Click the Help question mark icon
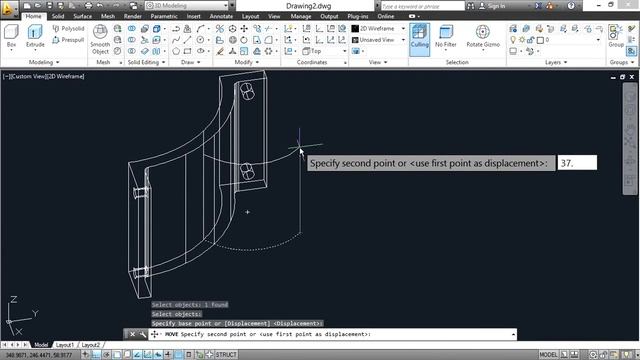The width and height of the screenshot is (640, 360). tap(571, 6)
